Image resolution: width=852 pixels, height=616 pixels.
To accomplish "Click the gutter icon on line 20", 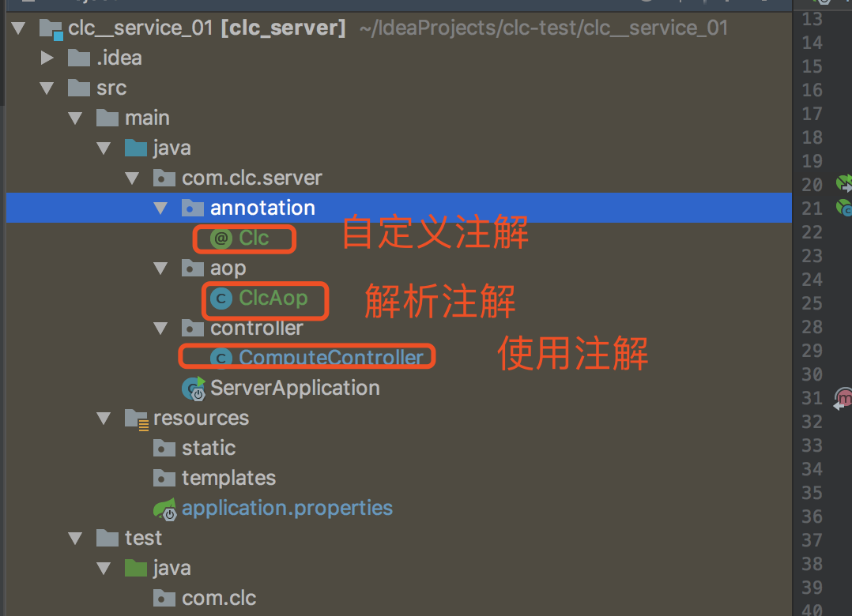I will [844, 184].
